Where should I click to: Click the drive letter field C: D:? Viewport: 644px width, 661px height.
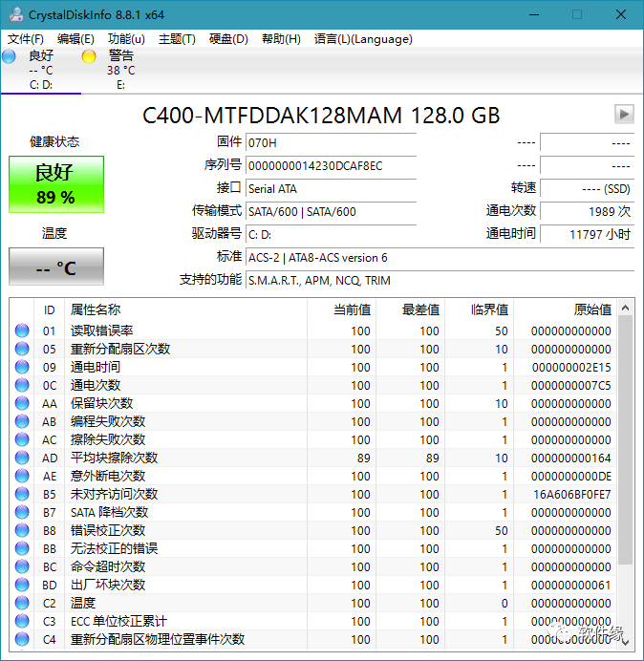click(x=331, y=234)
